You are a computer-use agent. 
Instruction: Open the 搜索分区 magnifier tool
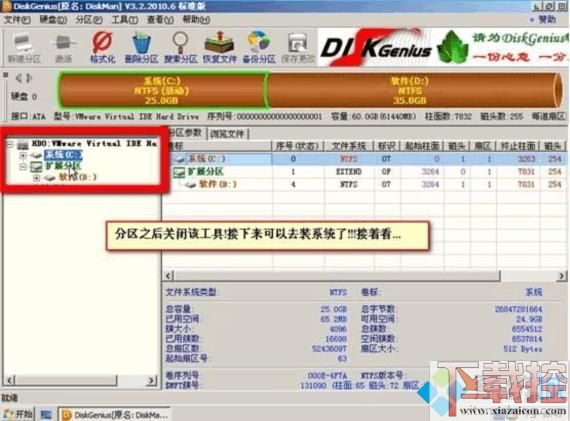(180, 48)
